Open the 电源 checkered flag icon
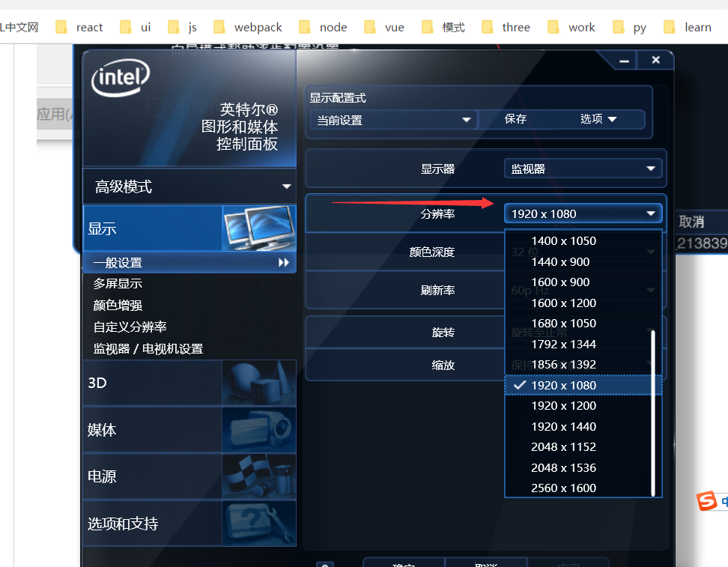Image resolution: width=728 pixels, height=567 pixels. point(259,476)
